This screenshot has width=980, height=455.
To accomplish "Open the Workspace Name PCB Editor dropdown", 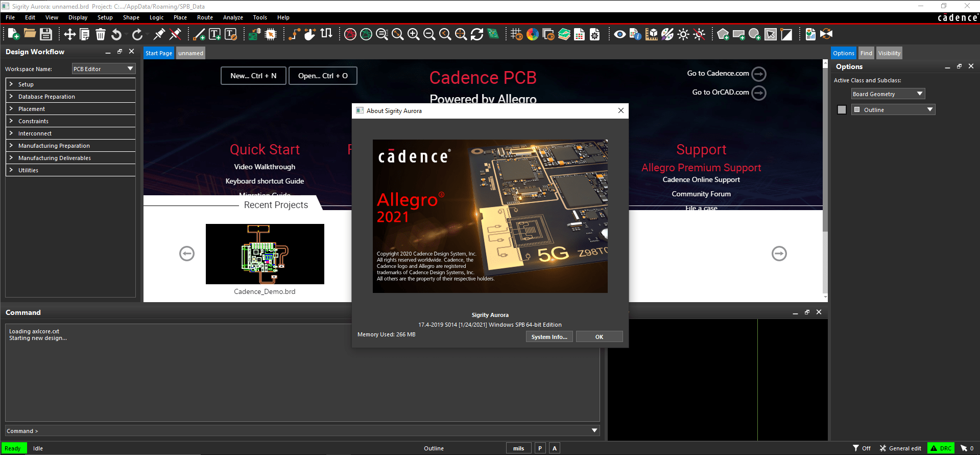I will coord(103,69).
